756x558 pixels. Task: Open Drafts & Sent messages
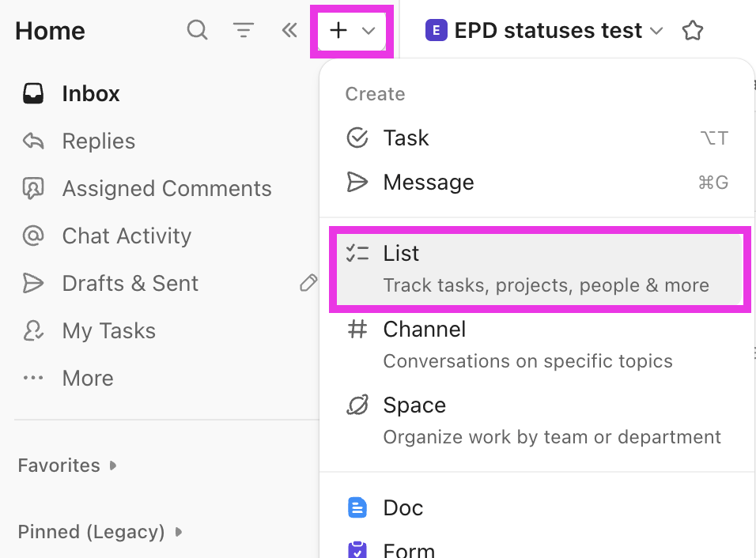tap(130, 283)
